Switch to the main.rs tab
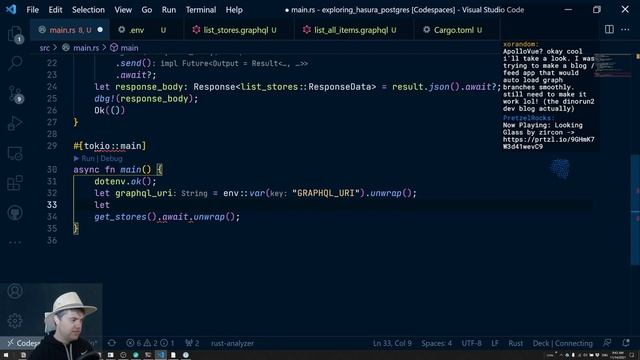Image resolution: width=640 pixels, height=360 pixels. coord(70,30)
